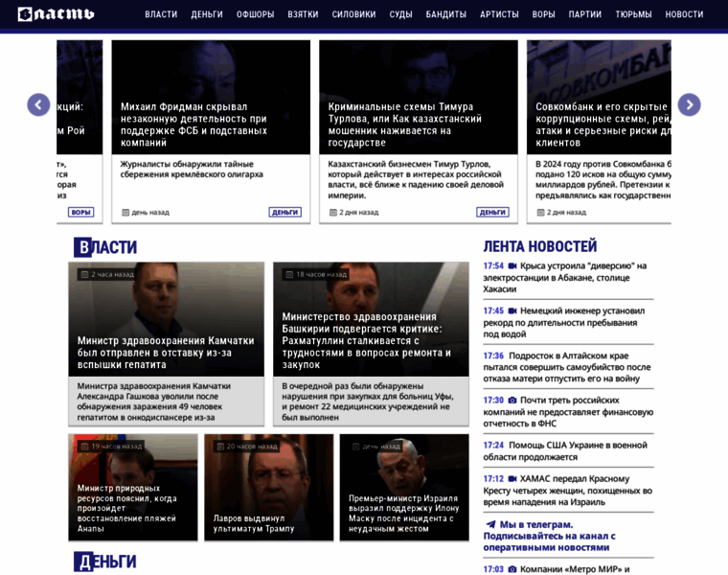
Task: Click '18 часов назад' timestamp
Action: tap(321, 274)
